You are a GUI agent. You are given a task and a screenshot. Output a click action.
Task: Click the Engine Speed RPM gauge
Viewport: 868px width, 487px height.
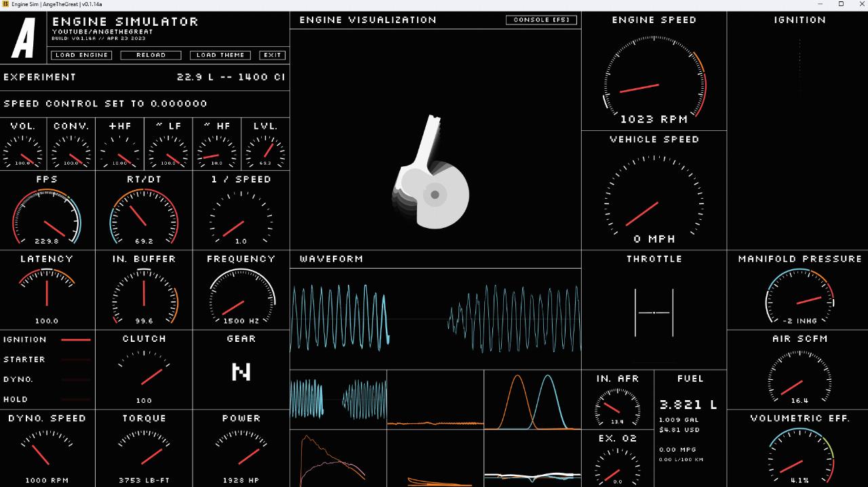click(x=654, y=78)
